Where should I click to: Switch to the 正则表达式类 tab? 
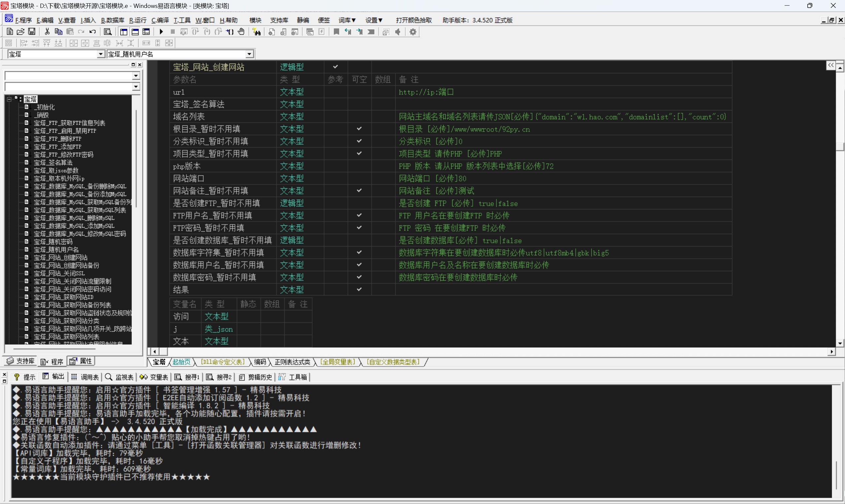click(x=292, y=362)
